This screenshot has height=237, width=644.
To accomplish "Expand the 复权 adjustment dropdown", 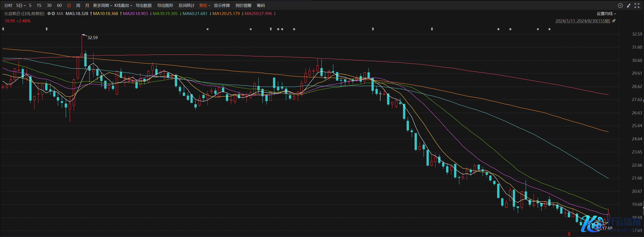I will coord(205,6).
